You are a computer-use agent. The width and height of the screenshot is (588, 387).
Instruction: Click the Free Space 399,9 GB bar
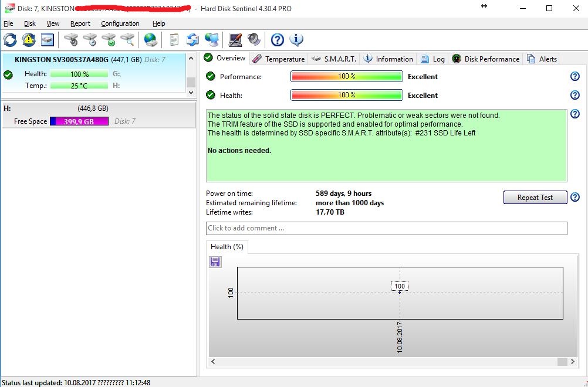point(79,121)
